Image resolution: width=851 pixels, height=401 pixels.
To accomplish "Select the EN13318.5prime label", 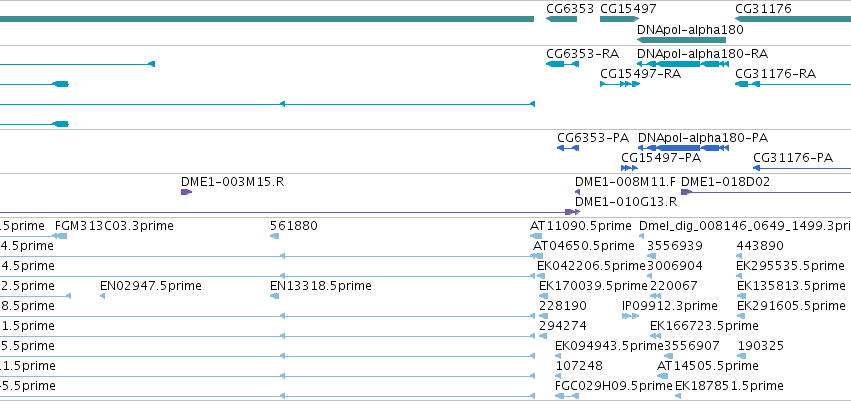I will [x=321, y=285].
